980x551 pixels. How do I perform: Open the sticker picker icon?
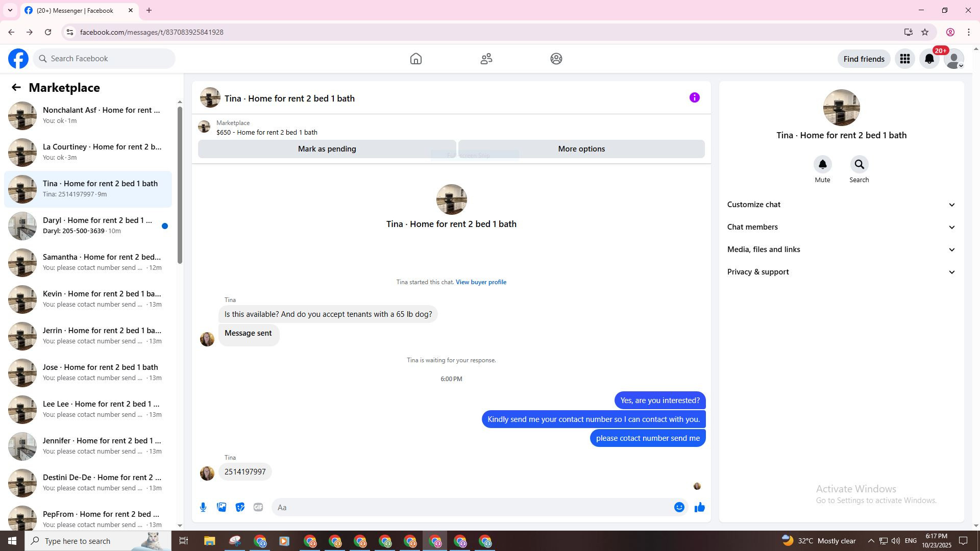point(240,507)
